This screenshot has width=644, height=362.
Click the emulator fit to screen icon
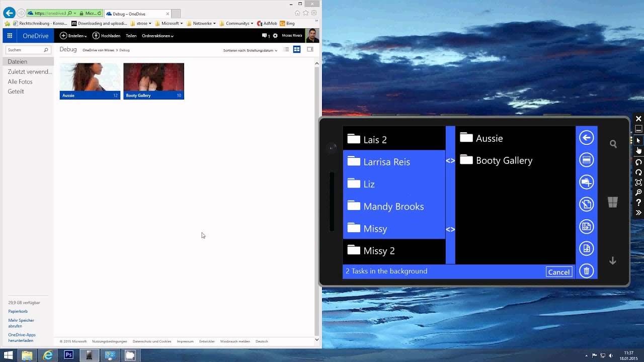638,182
